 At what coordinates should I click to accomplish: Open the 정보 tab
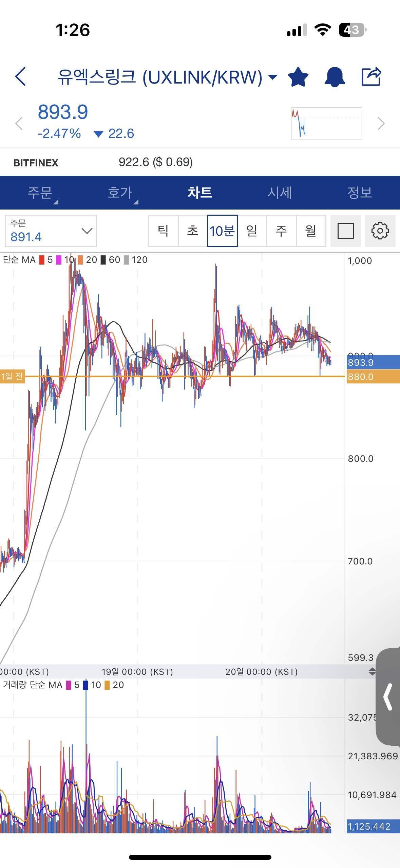click(360, 193)
